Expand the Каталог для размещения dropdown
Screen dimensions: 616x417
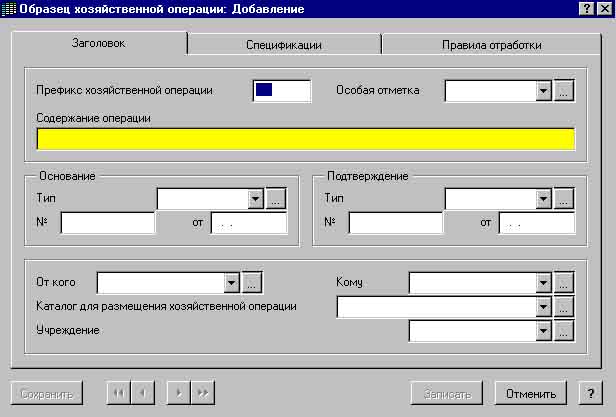tap(544, 307)
